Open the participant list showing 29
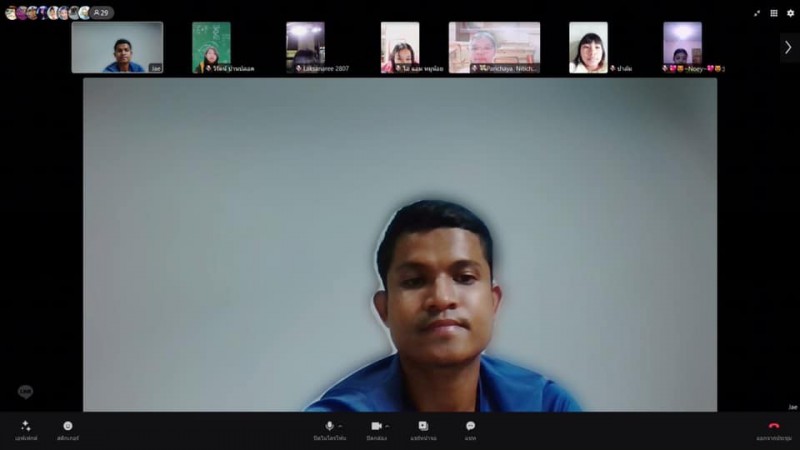This screenshot has width=800, height=450. coord(101,13)
